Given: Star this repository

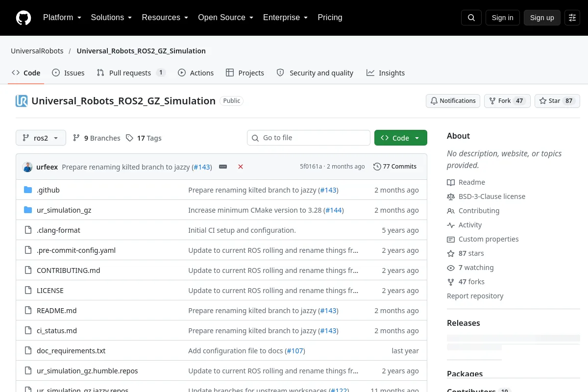Looking at the screenshot, I should coord(557,101).
